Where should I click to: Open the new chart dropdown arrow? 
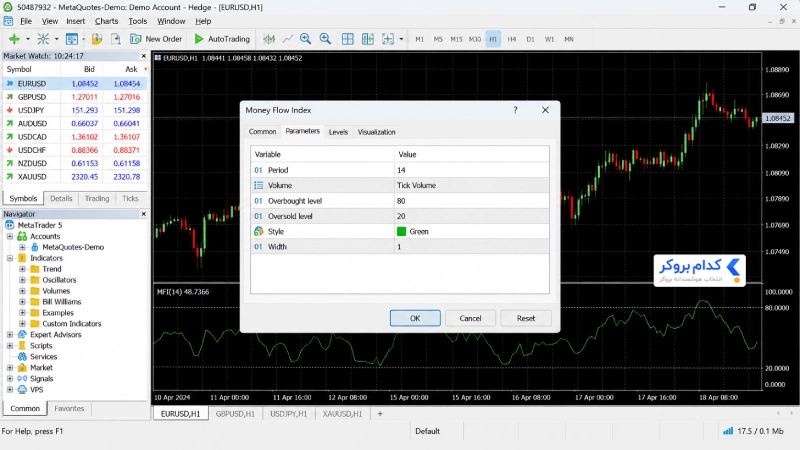[x=28, y=39]
